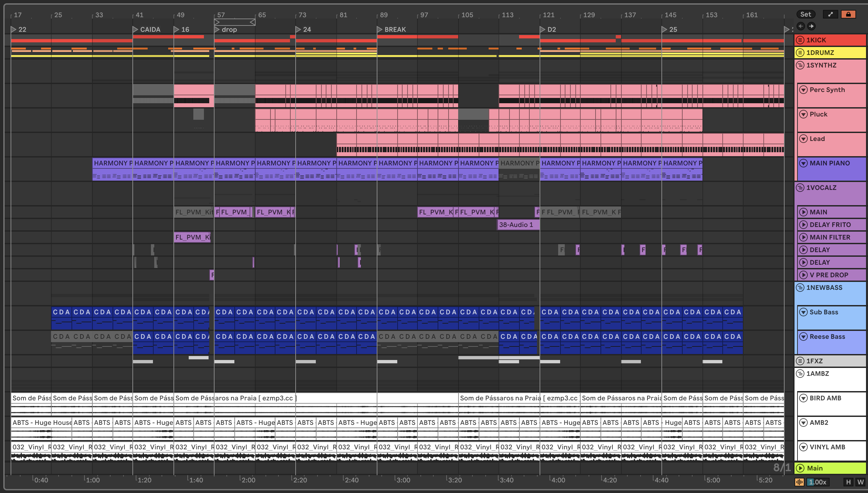Toggle optimize arrangement height H button

click(848, 482)
